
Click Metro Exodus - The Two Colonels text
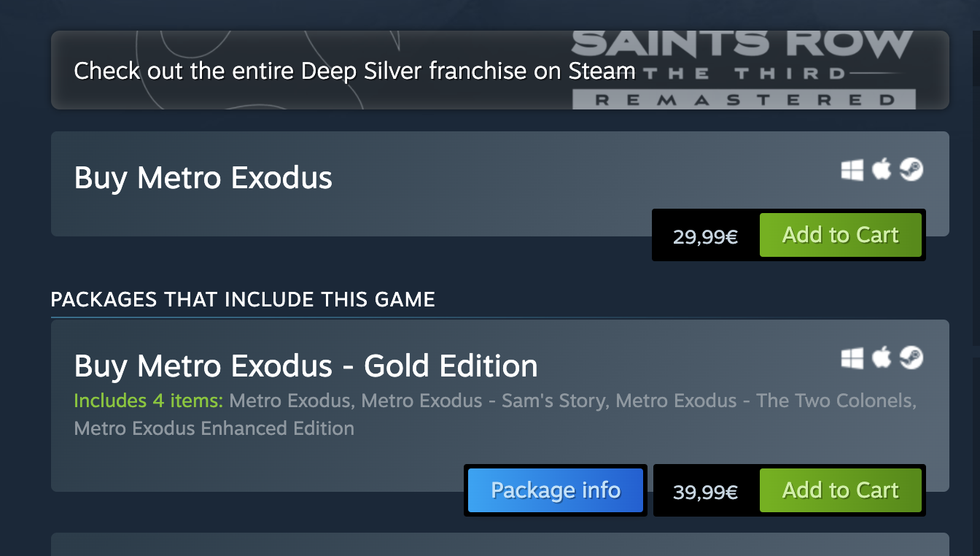click(766, 401)
